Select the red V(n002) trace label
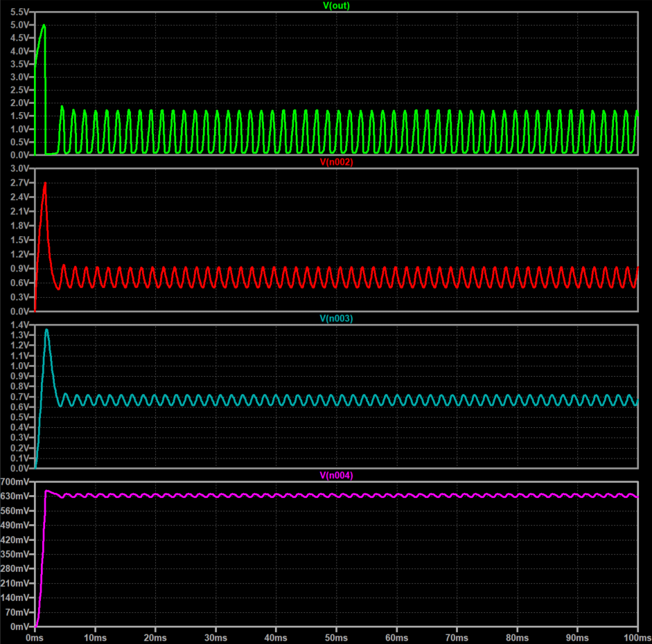 coord(336,161)
